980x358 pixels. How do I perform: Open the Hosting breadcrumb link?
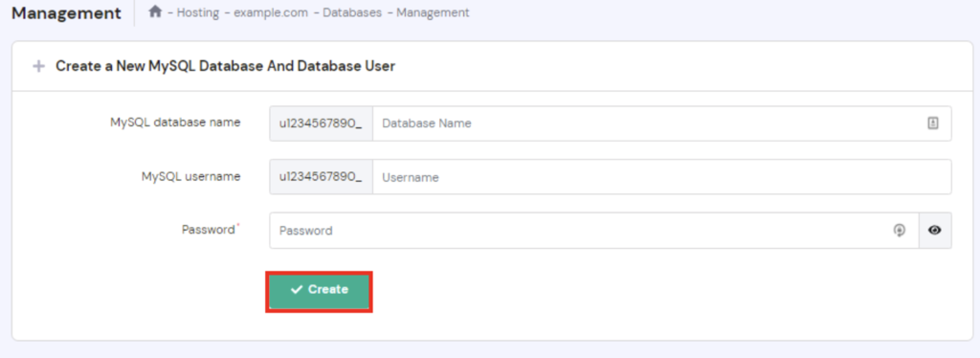[197, 12]
